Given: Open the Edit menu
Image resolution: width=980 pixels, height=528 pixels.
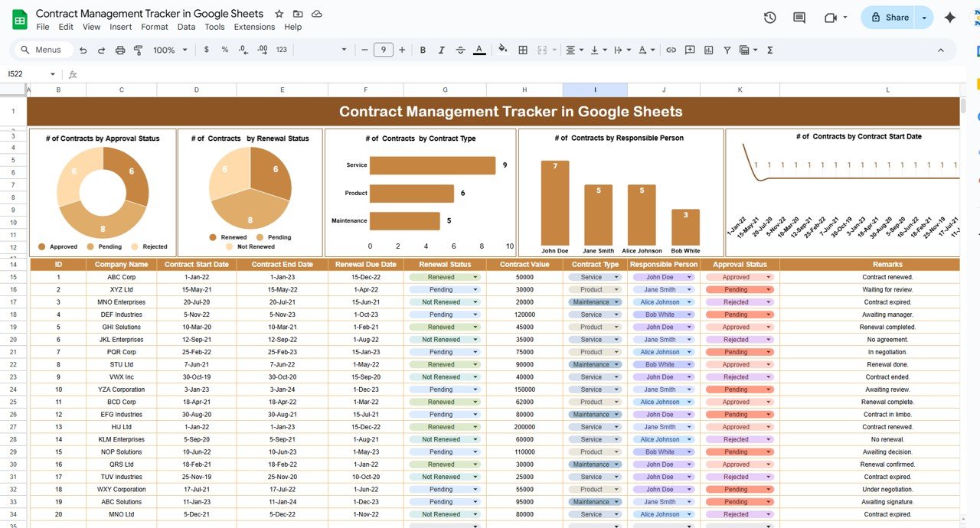Looking at the screenshot, I should click(x=66, y=27).
